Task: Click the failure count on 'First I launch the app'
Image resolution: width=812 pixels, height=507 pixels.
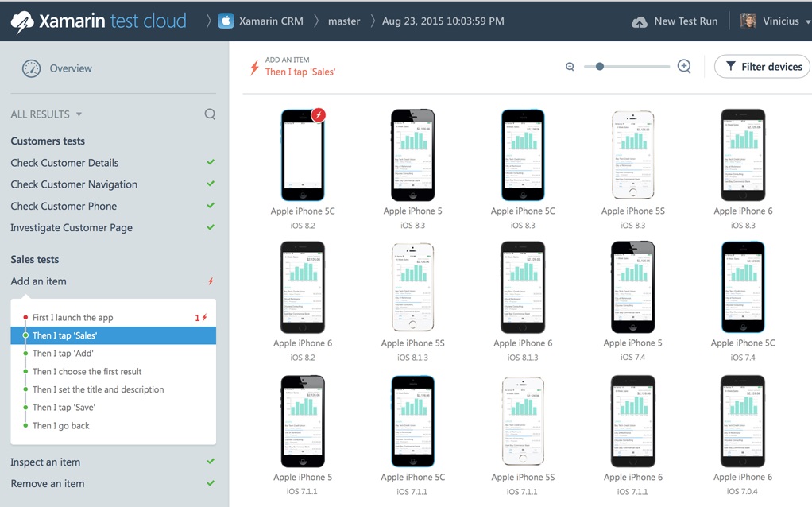Action: [201, 317]
